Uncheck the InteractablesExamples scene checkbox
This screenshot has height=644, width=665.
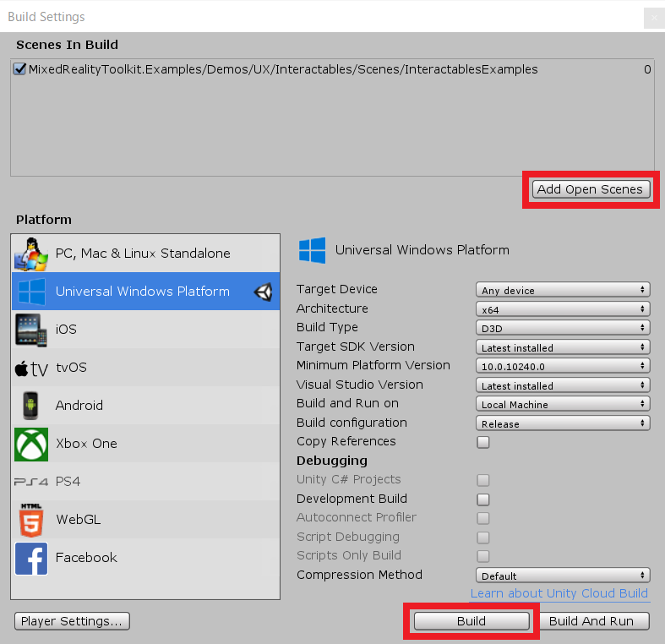click(19, 68)
